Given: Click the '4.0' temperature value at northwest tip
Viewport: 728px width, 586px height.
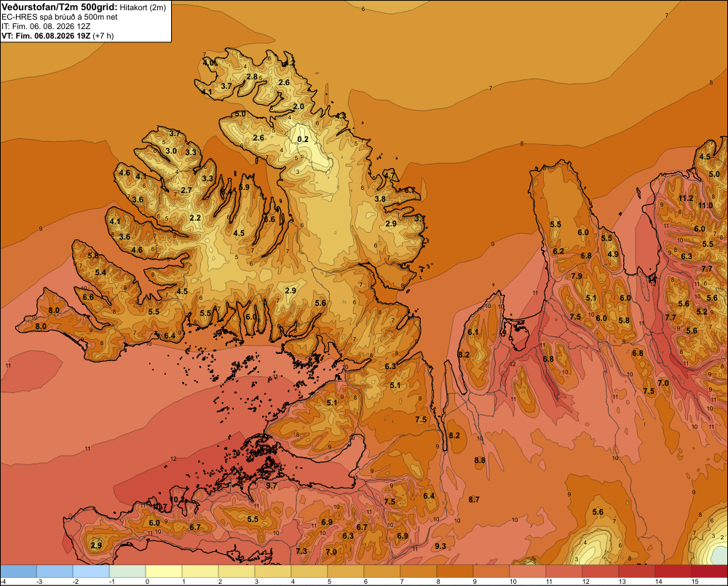Looking at the screenshot, I should [209, 63].
